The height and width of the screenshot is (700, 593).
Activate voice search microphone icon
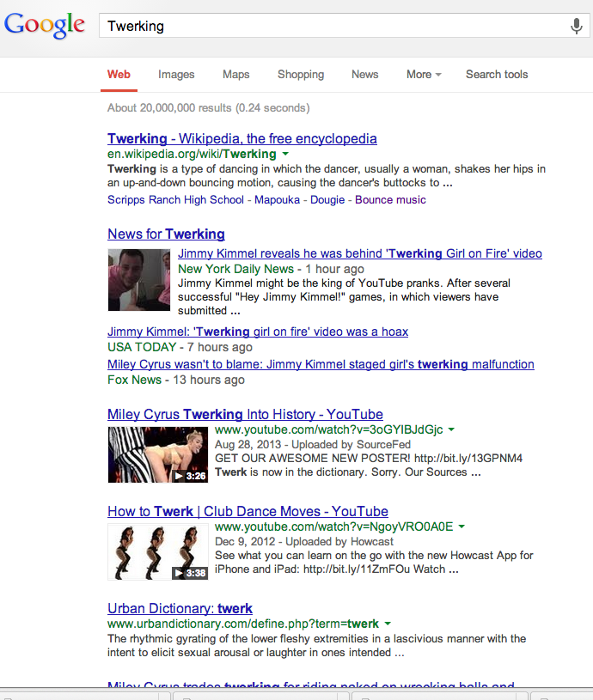[x=577, y=26]
